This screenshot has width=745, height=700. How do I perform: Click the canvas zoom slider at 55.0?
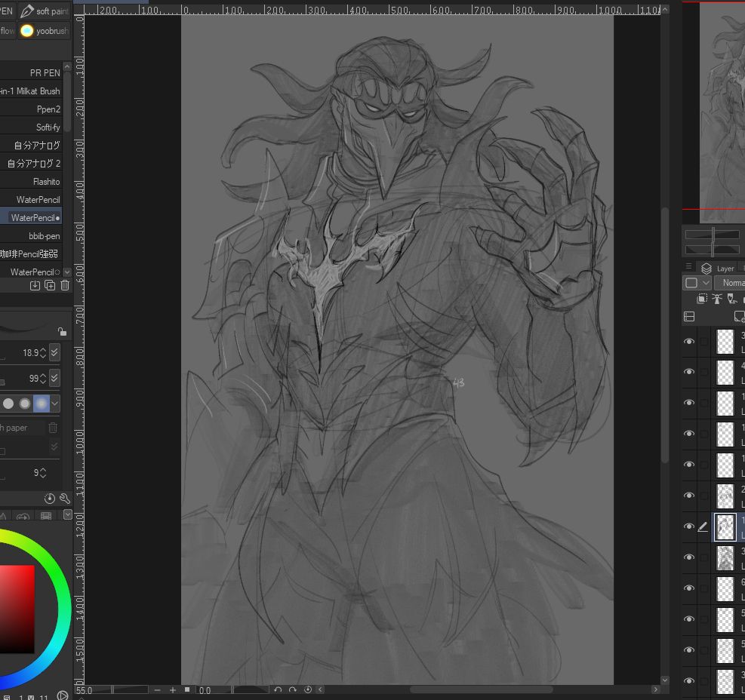[112, 689]
